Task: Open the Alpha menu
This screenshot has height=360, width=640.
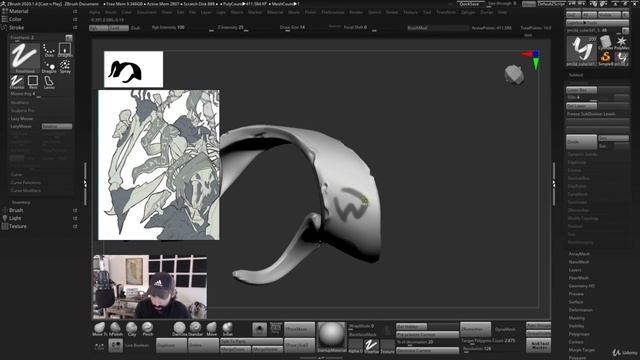Action: pos(94,12)
